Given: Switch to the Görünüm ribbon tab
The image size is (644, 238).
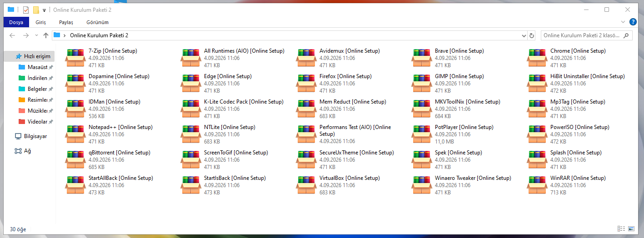Looking at the screenshot, I should [97, 22].
